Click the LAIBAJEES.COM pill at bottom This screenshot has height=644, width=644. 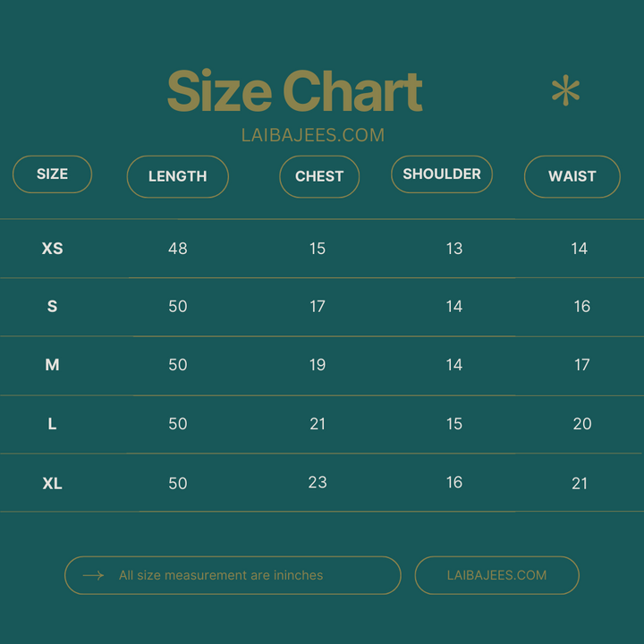[x=497, y=575]
